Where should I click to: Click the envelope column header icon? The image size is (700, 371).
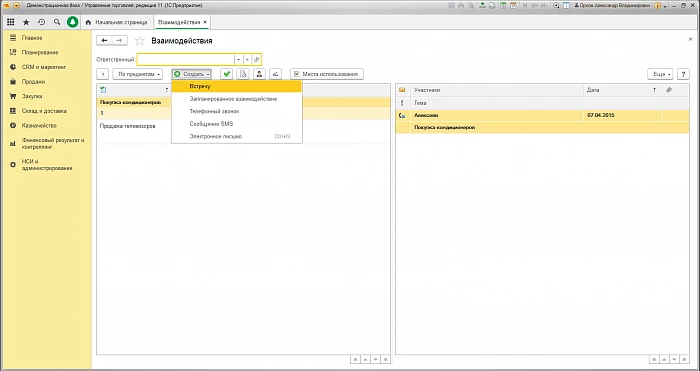tap(402, 90)
